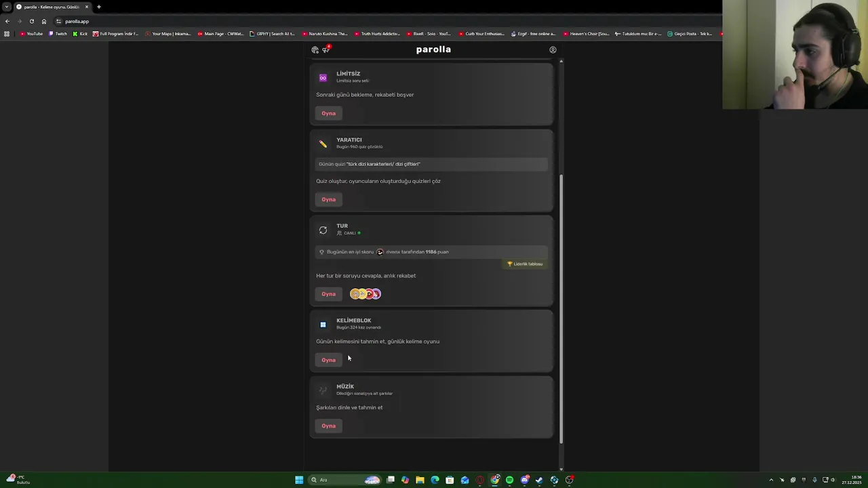Go back with the browser back arrow
The height and width of the screenshot is (488, 868).
coord(7,21)
